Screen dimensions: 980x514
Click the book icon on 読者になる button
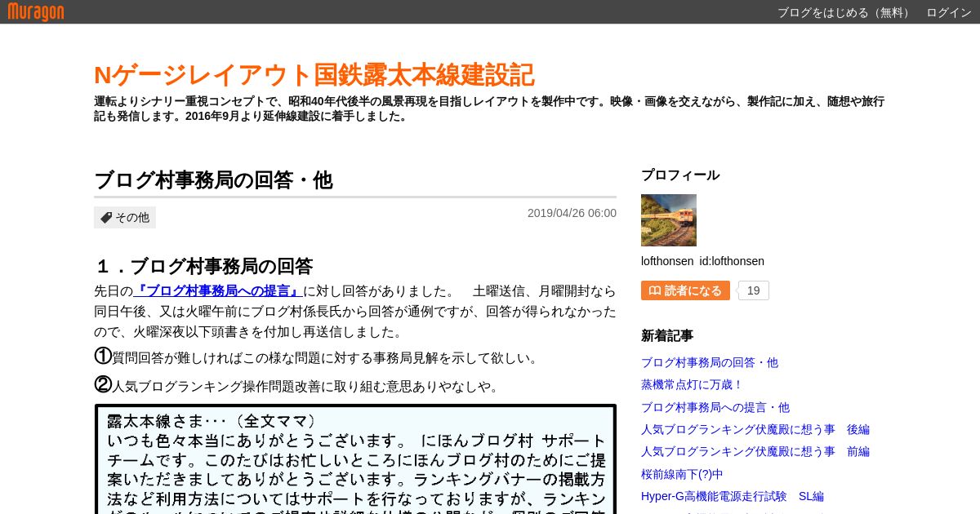coord(655,290)
